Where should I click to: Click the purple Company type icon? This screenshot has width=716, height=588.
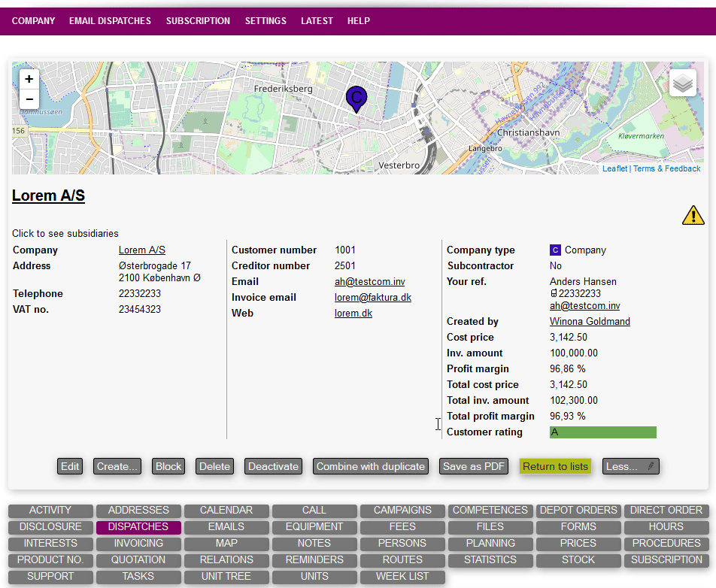[x=556, y=250]
